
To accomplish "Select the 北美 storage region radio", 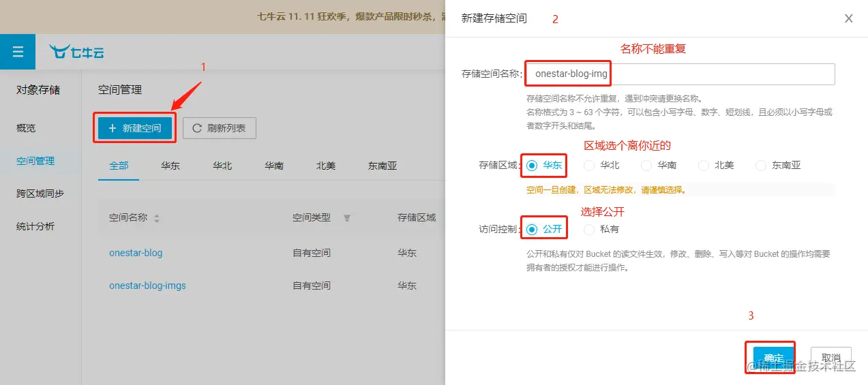I will [704, 165].
